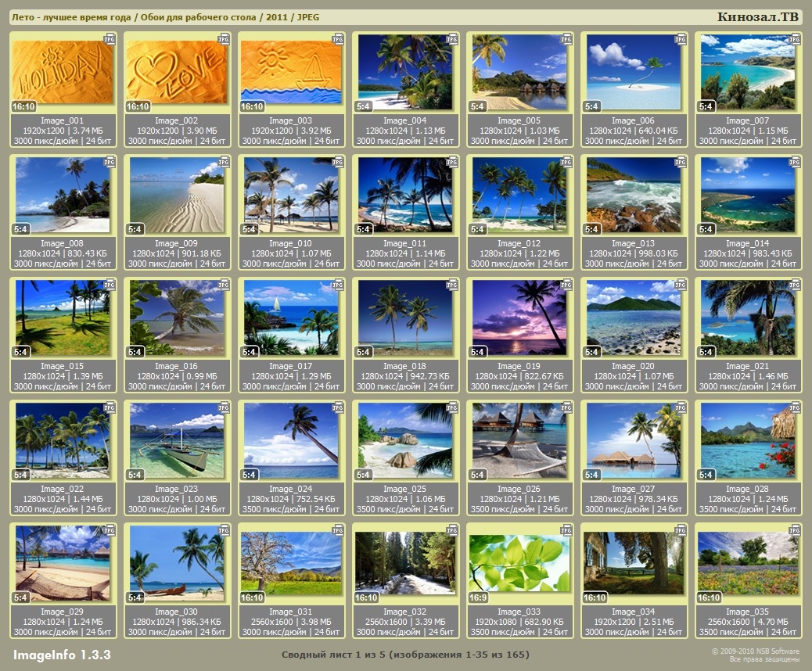Screen dimensions: 812x671
Task: Click the 16:10 badge on Image_002
Action: click(x=138, y=106)
